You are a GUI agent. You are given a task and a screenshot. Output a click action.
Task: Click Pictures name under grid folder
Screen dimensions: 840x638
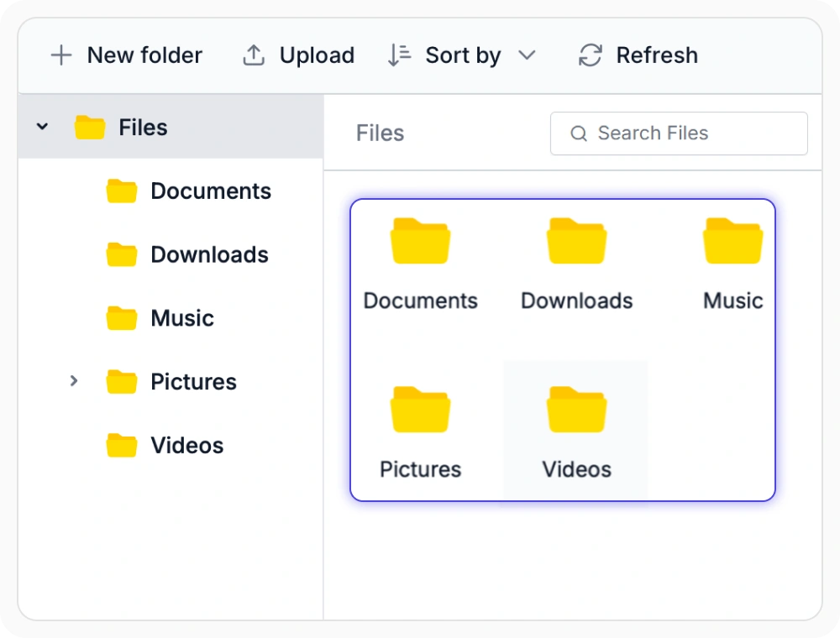(421, 469)
